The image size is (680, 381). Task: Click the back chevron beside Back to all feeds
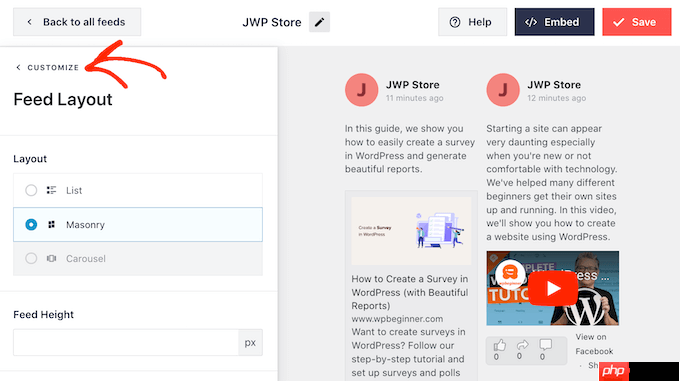pyautogui.click(x=29, y=22)
